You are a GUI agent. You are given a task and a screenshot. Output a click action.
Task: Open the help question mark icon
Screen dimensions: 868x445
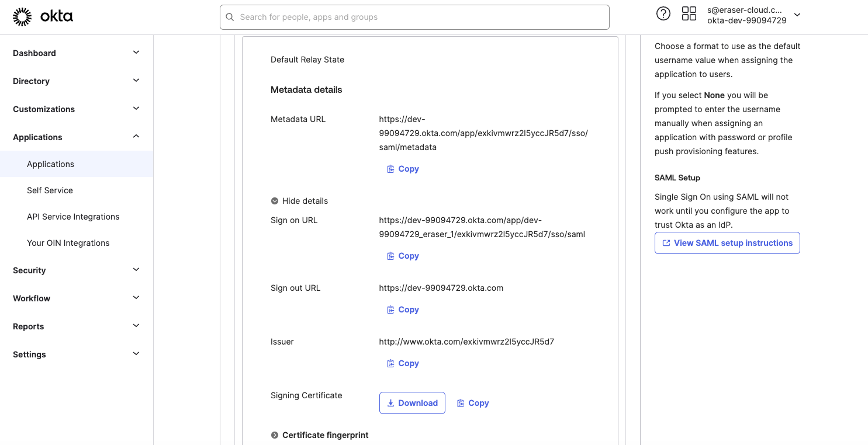tap(663, 13)
